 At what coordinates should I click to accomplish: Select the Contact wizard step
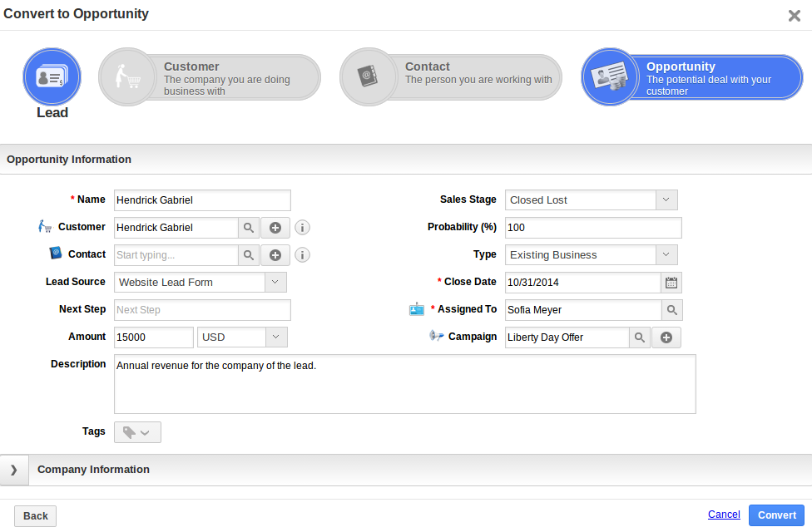451,78
